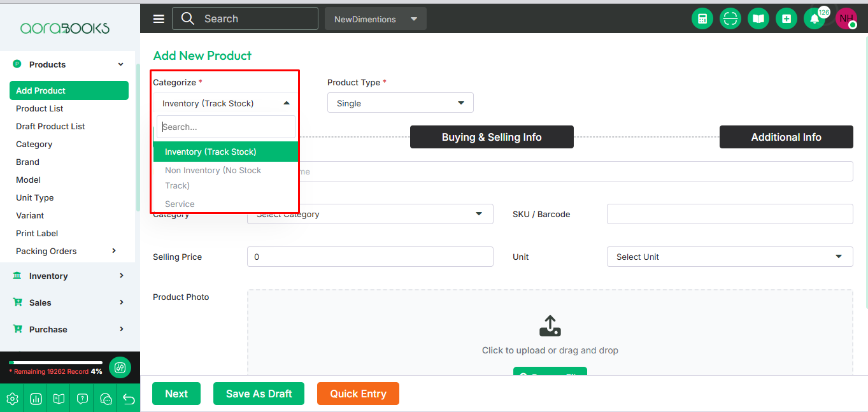Click the Selling Price input field
868x412 pixels.
tap(370, 257)
